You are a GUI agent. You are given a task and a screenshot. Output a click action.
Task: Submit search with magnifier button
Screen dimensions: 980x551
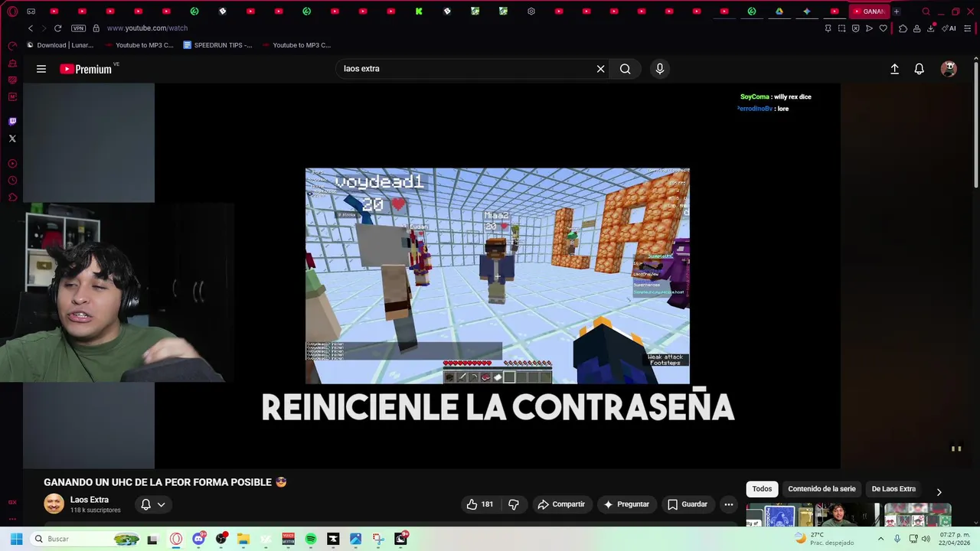(626, 69)
